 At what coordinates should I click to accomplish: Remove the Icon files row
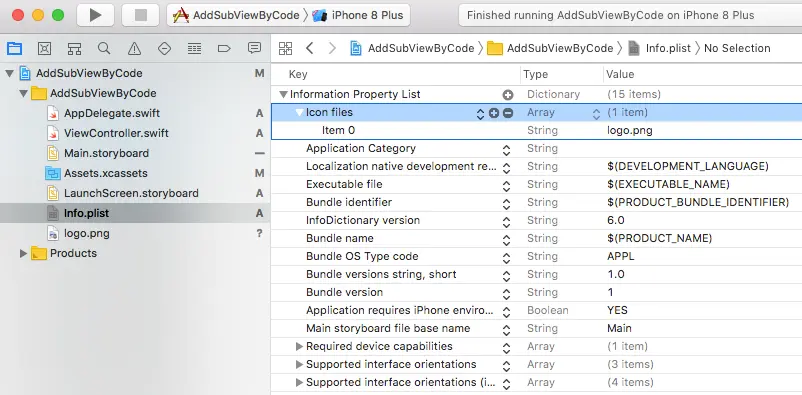(x=508, y=113)
